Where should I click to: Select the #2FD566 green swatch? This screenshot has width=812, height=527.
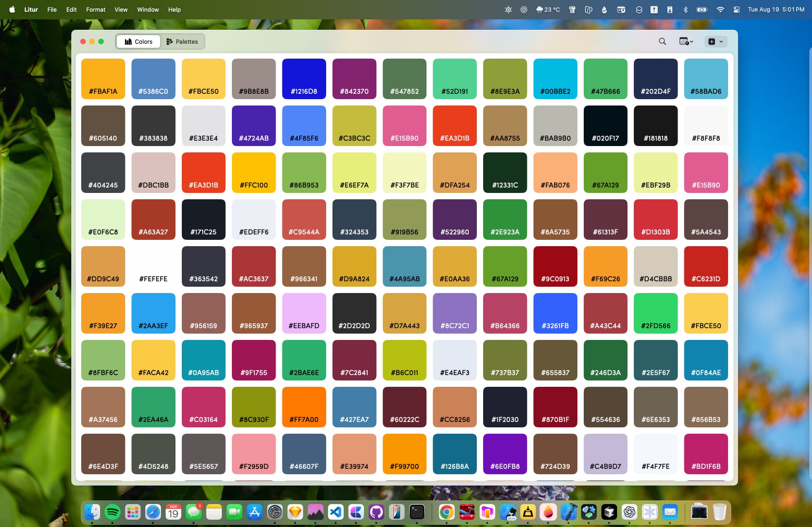(655, 313)
